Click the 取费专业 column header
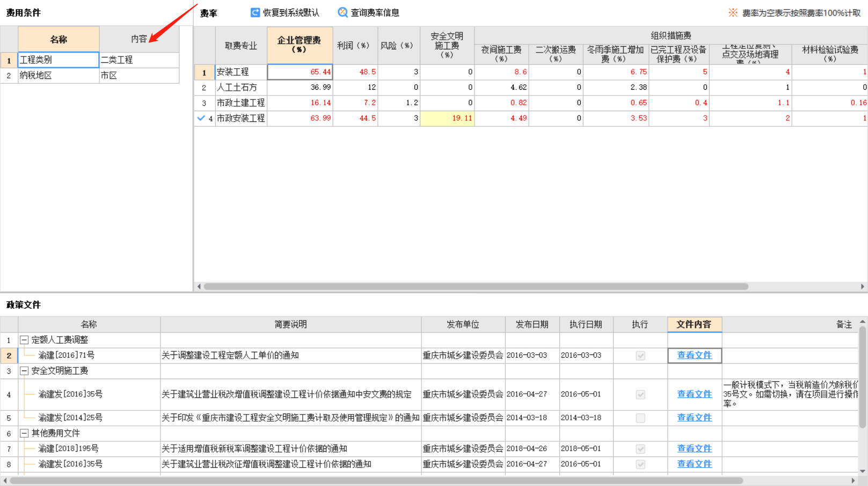 pos(241,45)
